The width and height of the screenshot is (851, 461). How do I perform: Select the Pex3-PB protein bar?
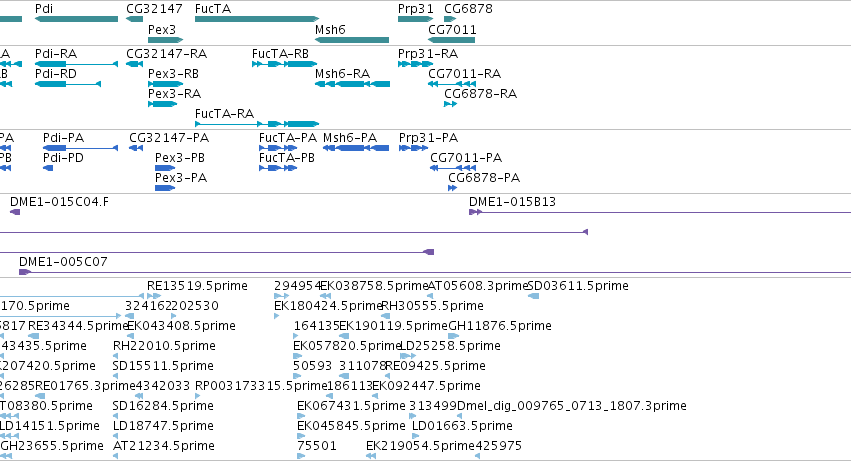tap(165, 168)
